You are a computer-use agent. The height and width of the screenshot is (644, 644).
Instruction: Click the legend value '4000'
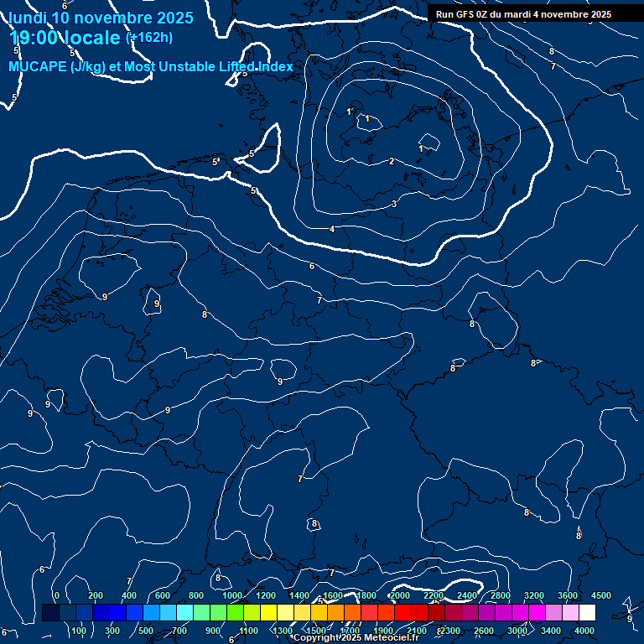coord(584,631)
